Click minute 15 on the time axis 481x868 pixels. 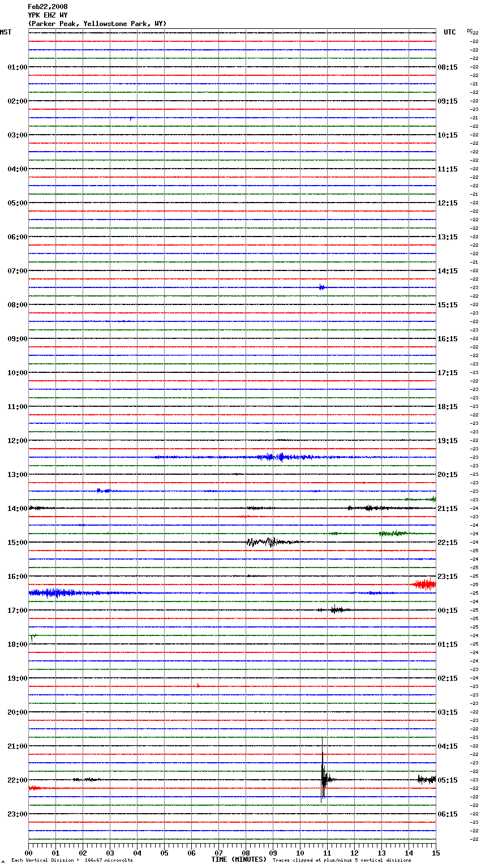pyautogui.click(x=436, y=853)
